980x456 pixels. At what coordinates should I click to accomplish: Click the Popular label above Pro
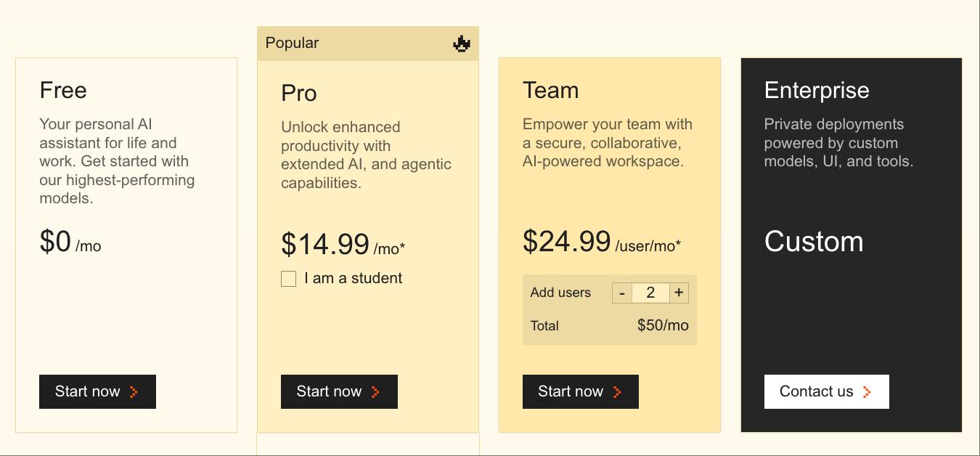[292, 44]
